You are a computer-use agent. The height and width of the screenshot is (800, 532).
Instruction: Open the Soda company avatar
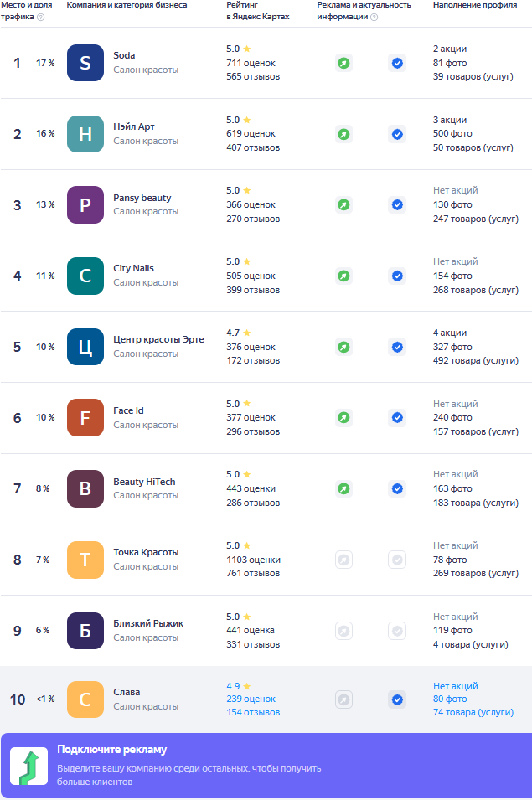tap(85, 63)
